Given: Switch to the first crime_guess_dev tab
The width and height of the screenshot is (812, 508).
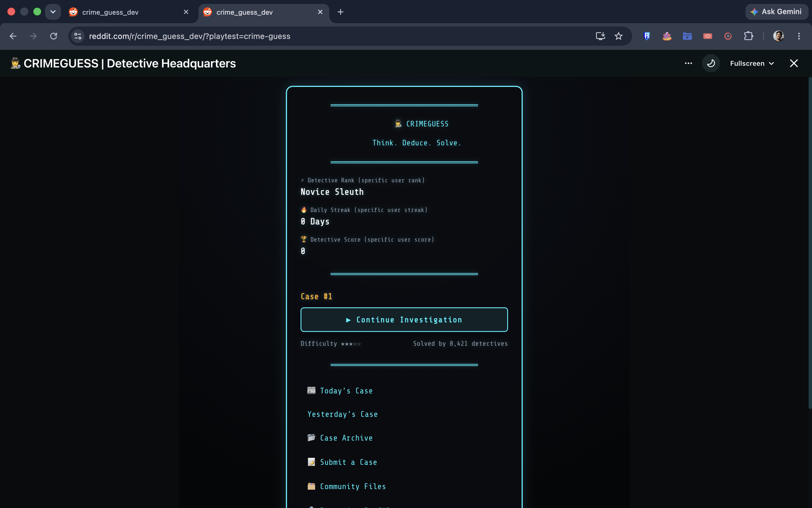Looking at the screenshot, I should coord(129,12).
